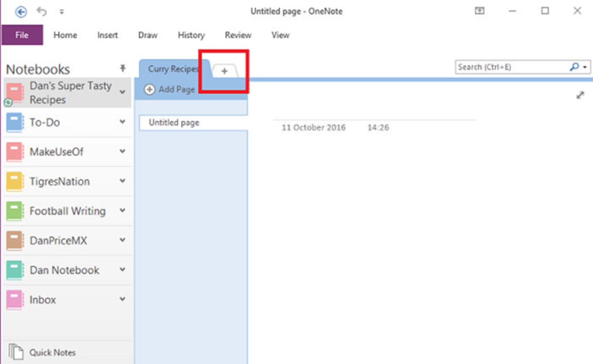Open search scope dropdown arrow
Screen dimensions: 593x364
pos(585,67)
